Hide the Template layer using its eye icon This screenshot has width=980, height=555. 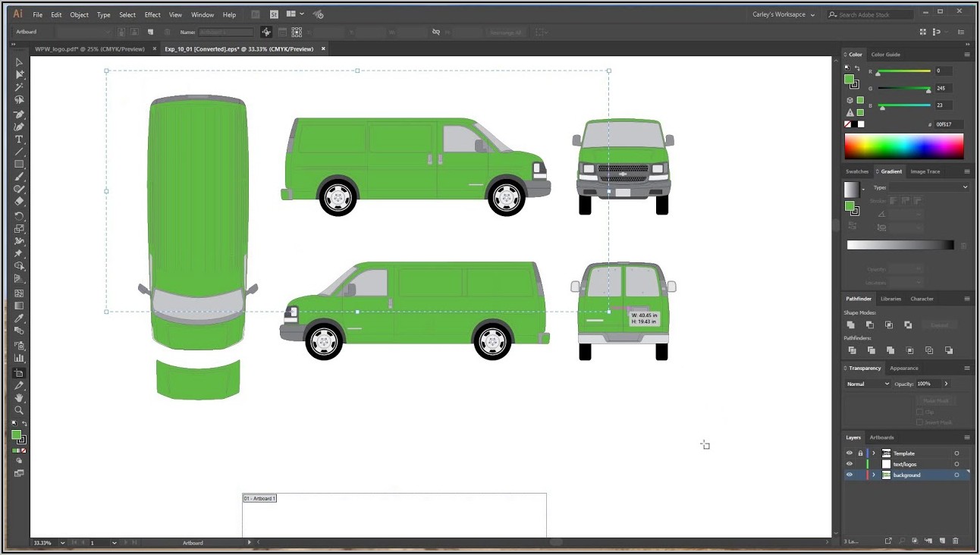coord(849,453)
